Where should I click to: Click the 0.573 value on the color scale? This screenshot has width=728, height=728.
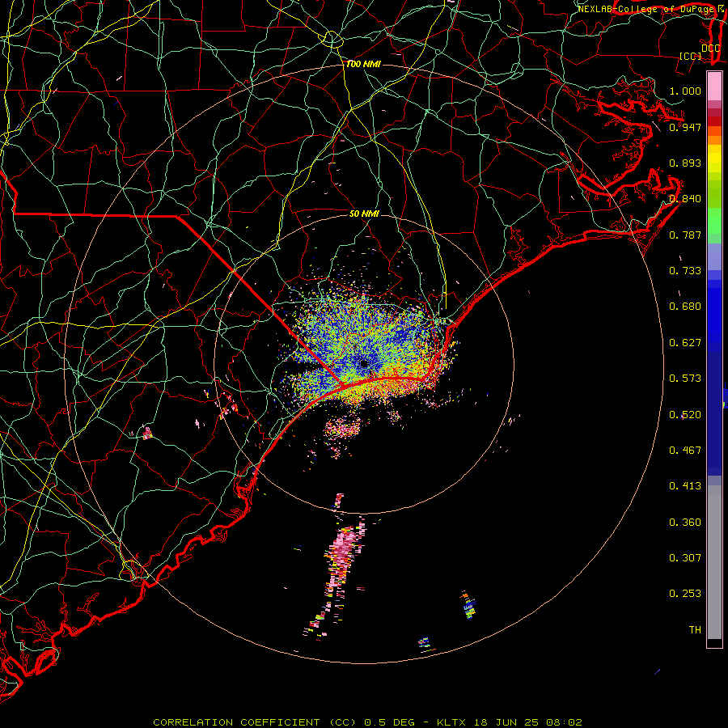(x=685, y=379)
